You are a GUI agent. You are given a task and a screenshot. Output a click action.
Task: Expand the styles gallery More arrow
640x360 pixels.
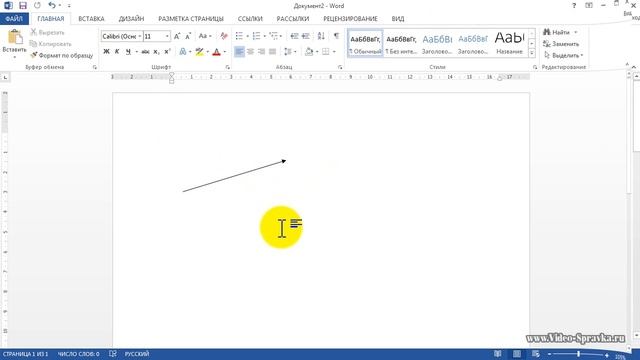pyautogui.click(x=532, y=53)
